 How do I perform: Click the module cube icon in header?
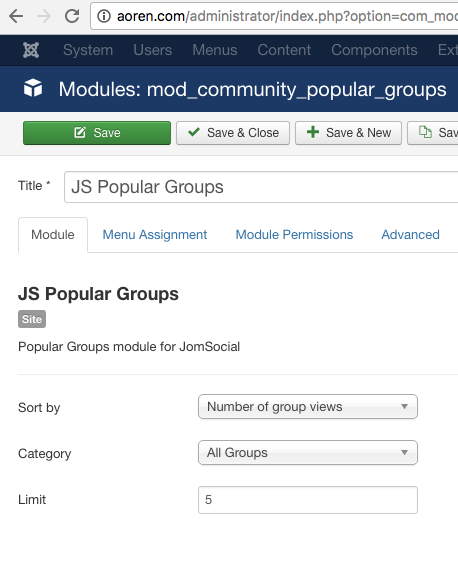point(33,88)
